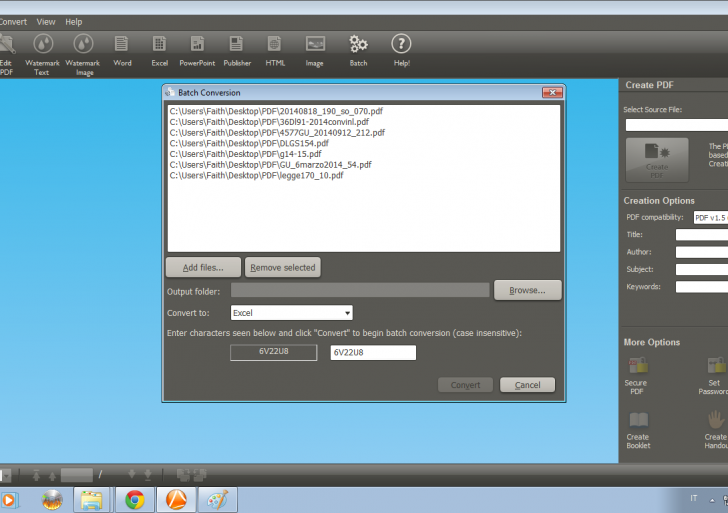Click the flaming globe taskbar icon
Screen dimensions: 728x513
[52, 500]
